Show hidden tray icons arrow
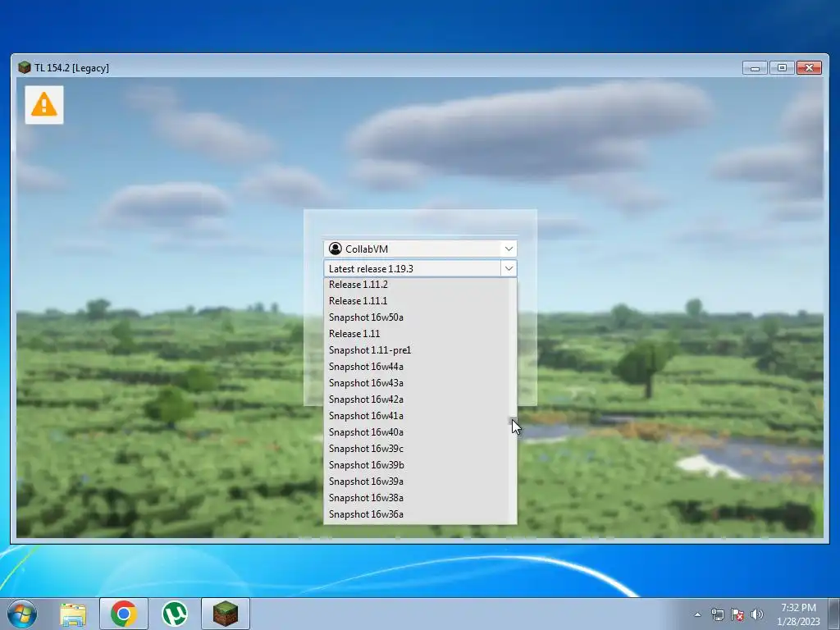The width and height of the screenshot is (840, 630). [697, 614]
